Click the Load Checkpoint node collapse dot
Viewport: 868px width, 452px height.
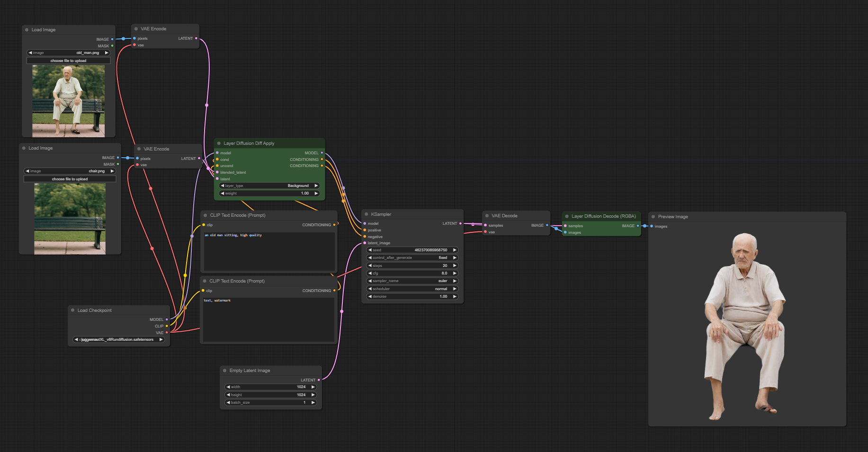pyautogui.click(x=72, y=310)
